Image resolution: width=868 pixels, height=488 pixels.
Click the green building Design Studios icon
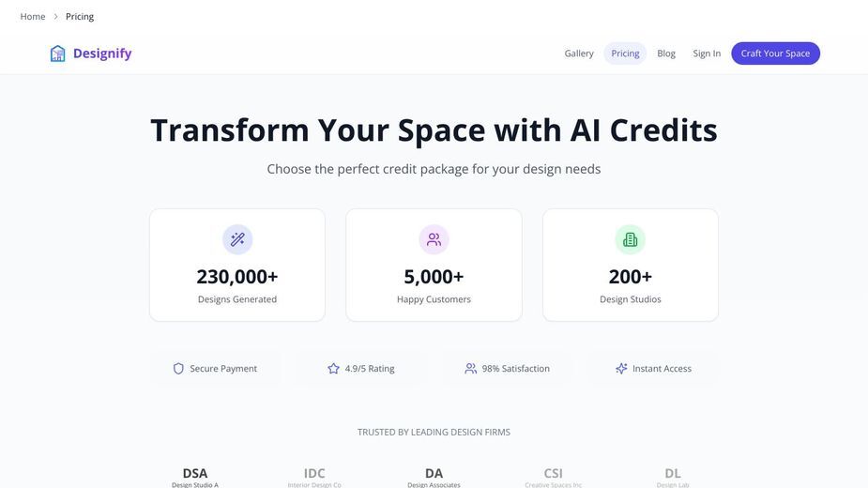630,239
